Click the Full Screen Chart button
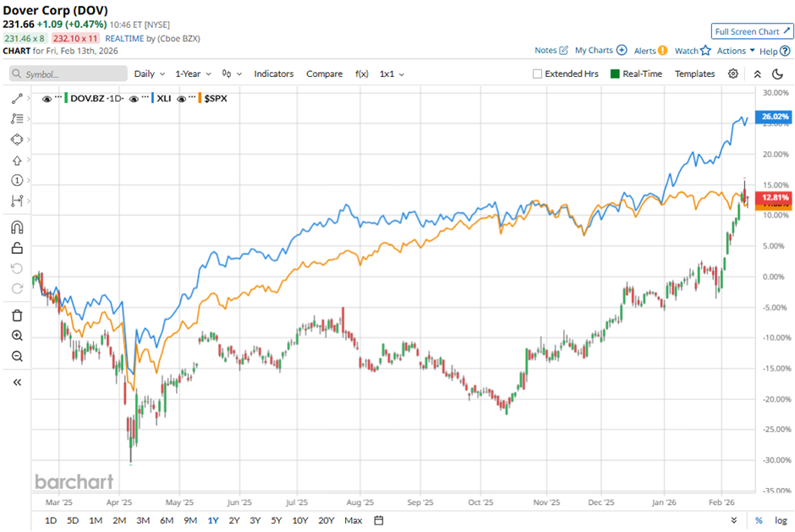This screenshot has height=532, width=795. click(x=751, y=31)
